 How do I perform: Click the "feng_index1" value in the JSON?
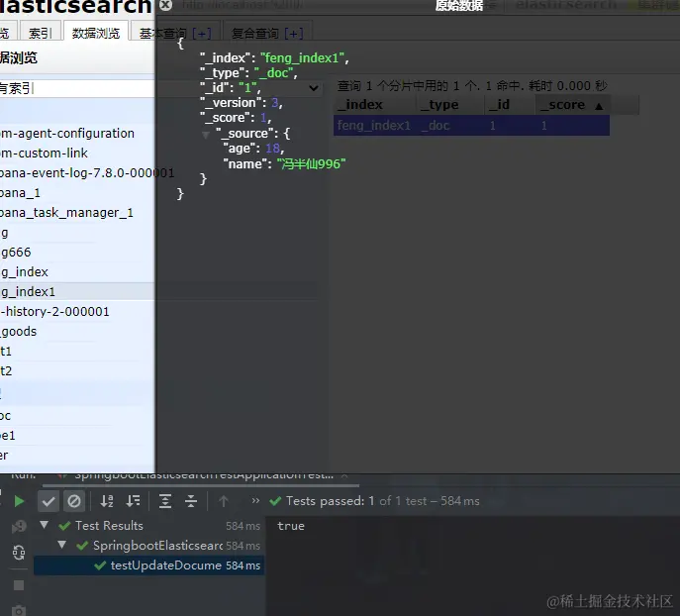pos(302,58)
